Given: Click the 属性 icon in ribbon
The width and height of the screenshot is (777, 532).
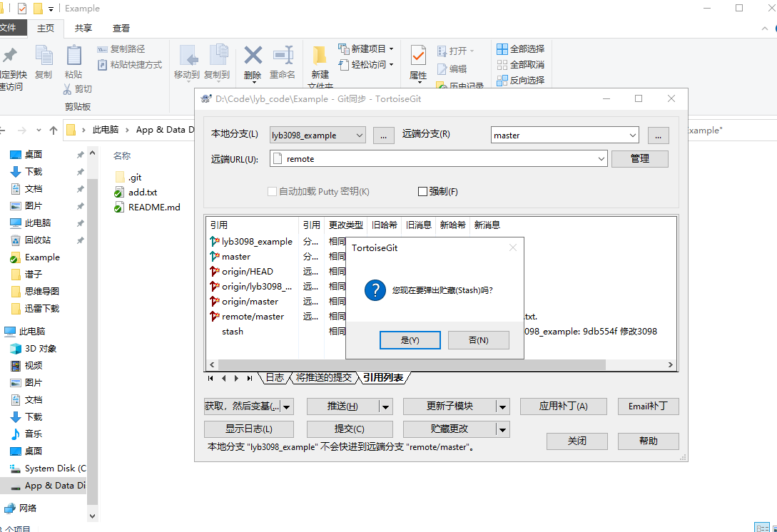Looking at the screenshot, I should coord(418,55).
